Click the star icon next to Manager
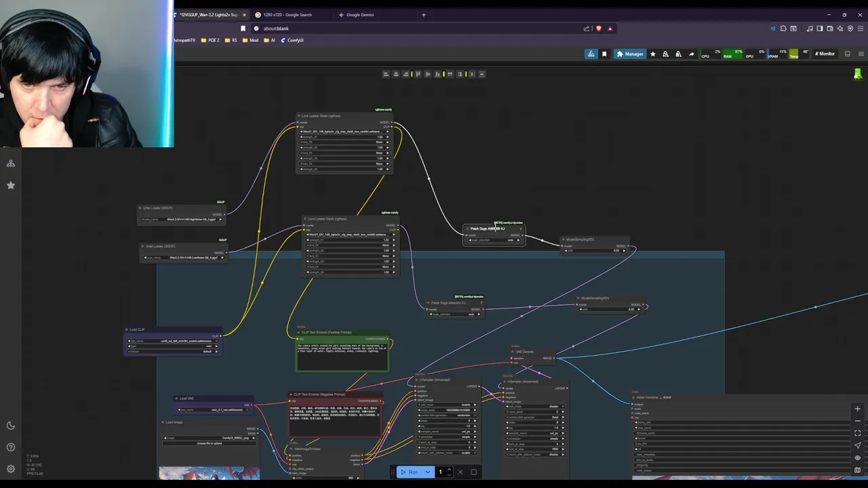The width and height of the screenshot is (868, 488). coord(653,54)
